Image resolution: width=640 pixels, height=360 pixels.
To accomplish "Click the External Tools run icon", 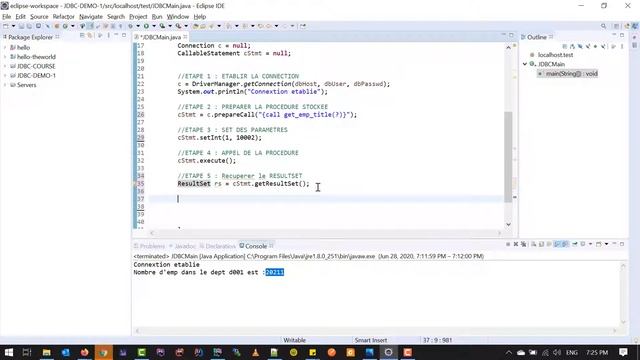I will 178,26.
